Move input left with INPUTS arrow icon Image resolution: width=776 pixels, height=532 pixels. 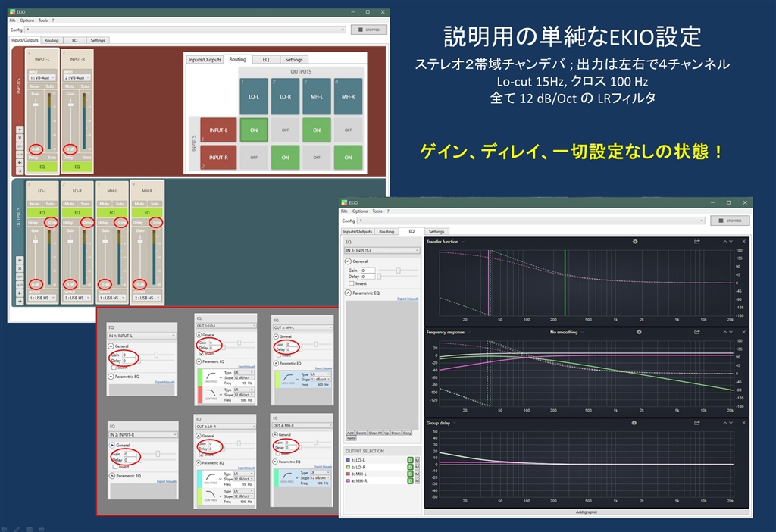[x=20, y=162]
